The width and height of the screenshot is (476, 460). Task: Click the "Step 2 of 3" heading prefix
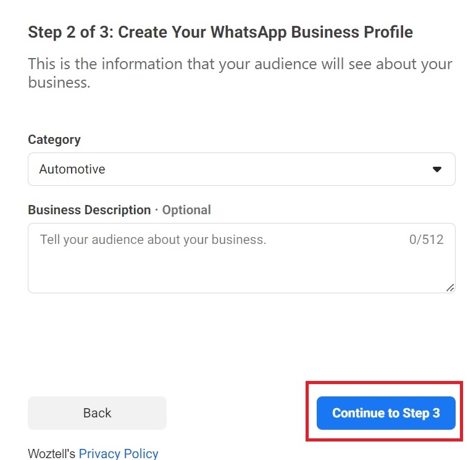click(x=69, y=32)
